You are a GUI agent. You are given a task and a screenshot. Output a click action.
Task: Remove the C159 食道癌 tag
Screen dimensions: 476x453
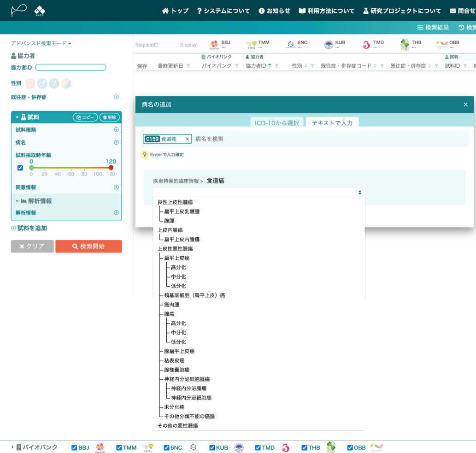click(x=187, y=139)
